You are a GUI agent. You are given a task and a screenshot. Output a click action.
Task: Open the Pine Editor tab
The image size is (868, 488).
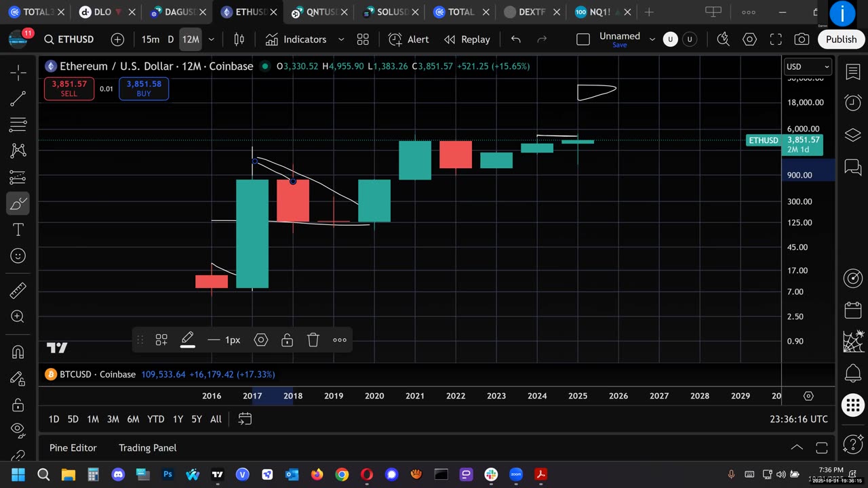pos(73,448)
